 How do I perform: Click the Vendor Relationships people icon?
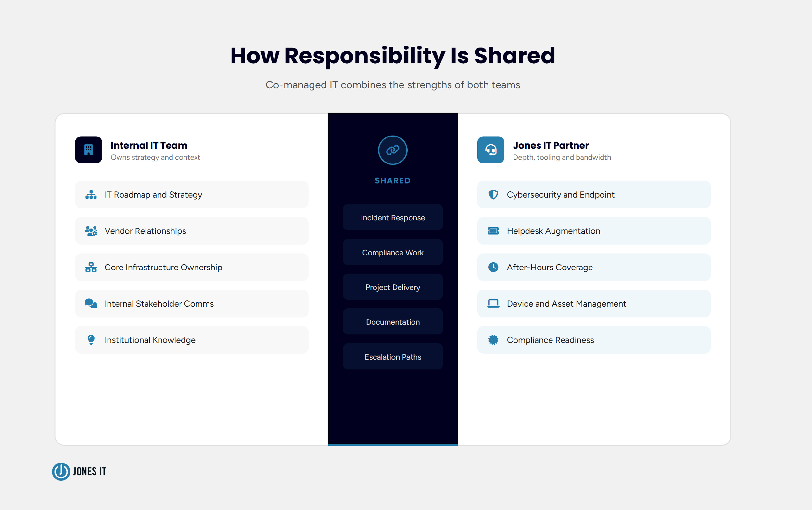pyautogui.click(x=91, y=231)
